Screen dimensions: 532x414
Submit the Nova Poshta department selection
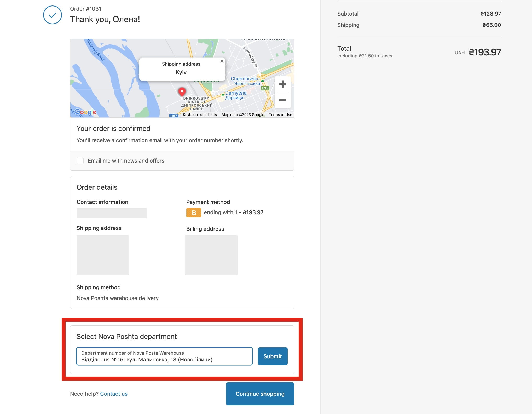tap(273, 356)
